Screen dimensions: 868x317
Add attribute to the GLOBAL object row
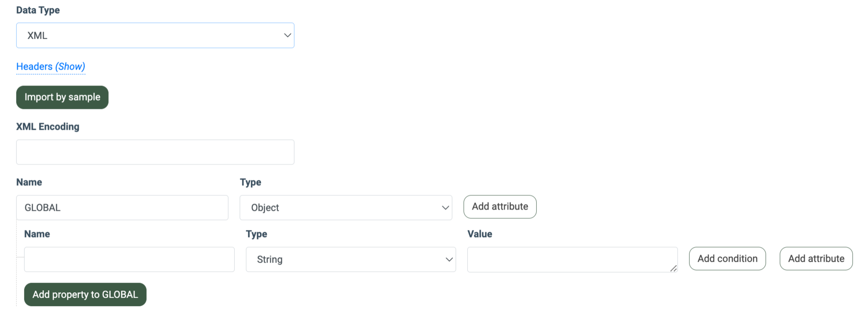point(500,207)
